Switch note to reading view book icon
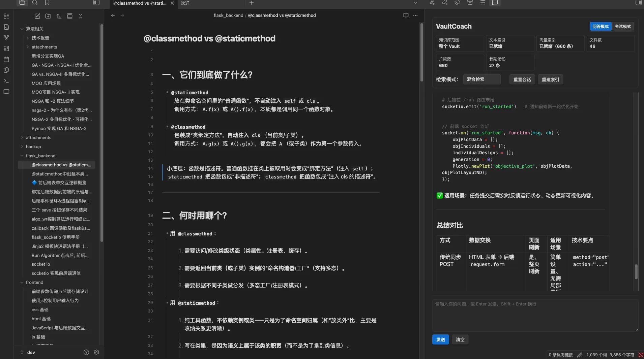 click(x=406, y=15)
